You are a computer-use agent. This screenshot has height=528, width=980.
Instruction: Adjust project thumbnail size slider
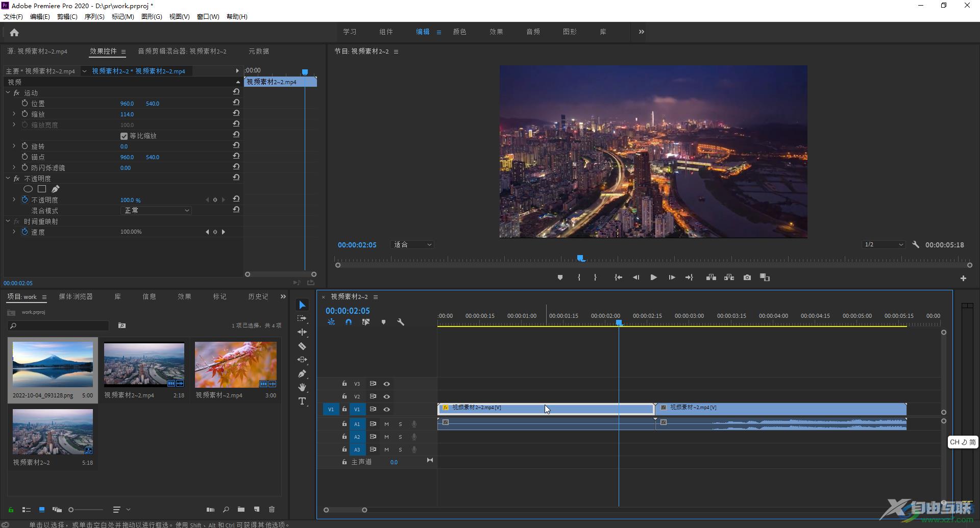[86, 510]
